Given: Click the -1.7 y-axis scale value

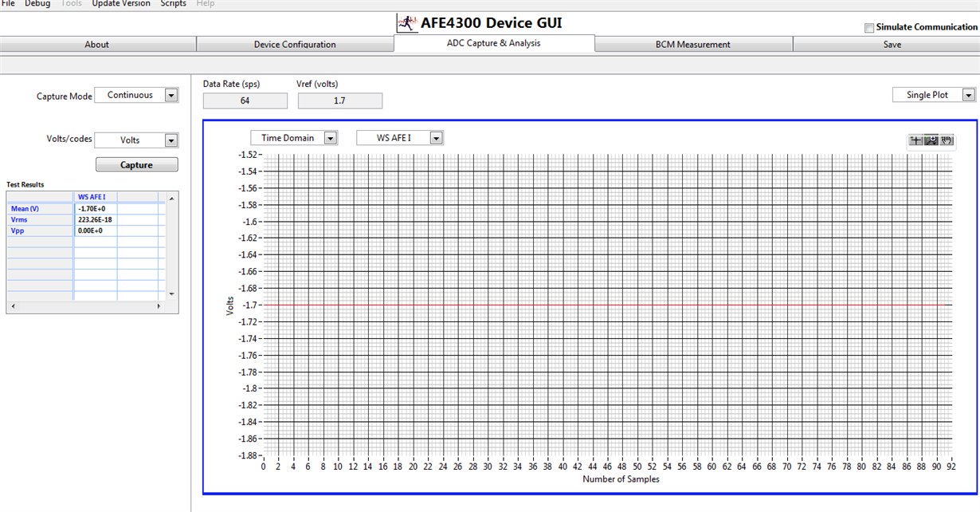Looking at the screenshot, I should [249, 305].
